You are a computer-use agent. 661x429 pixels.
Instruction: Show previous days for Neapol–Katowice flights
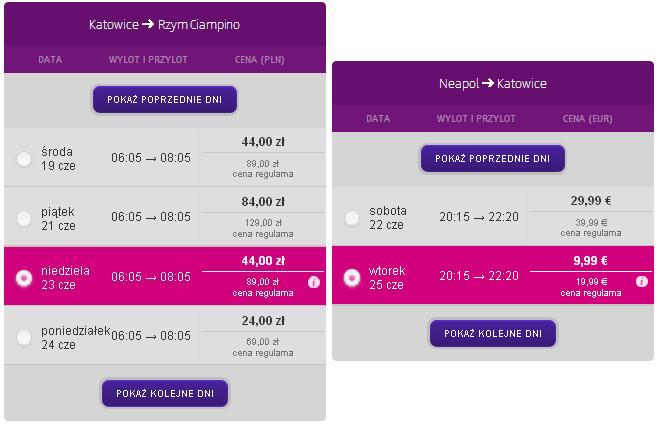coord(493,158)
